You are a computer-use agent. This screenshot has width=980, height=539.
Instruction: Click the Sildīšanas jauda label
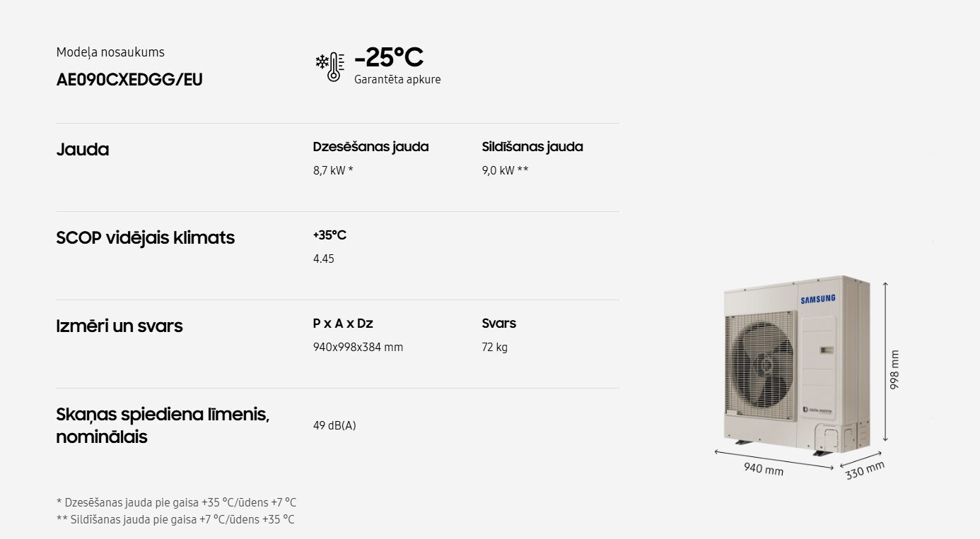532,147
